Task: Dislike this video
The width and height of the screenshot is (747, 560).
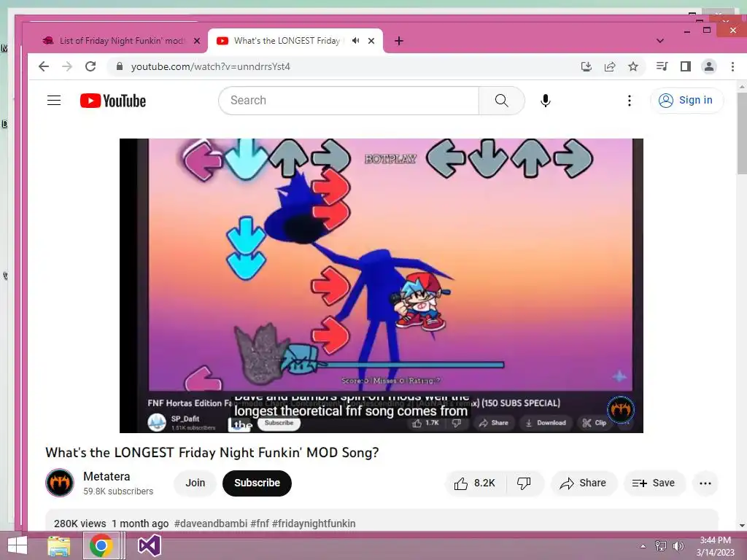Action: [x=524, y=483]
